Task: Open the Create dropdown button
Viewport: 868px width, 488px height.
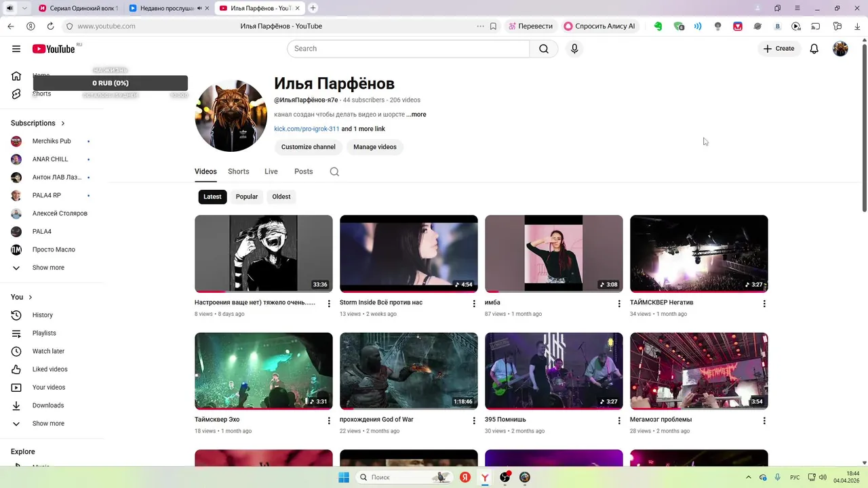Action: 778,49
